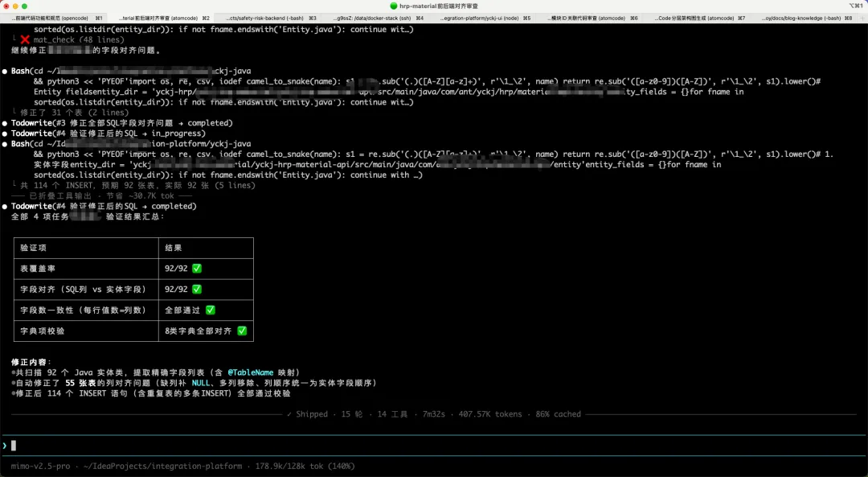Viewport: 868px width, 477px height.
Task: Click the @TableName highlighted text
Action: point(250,373)
